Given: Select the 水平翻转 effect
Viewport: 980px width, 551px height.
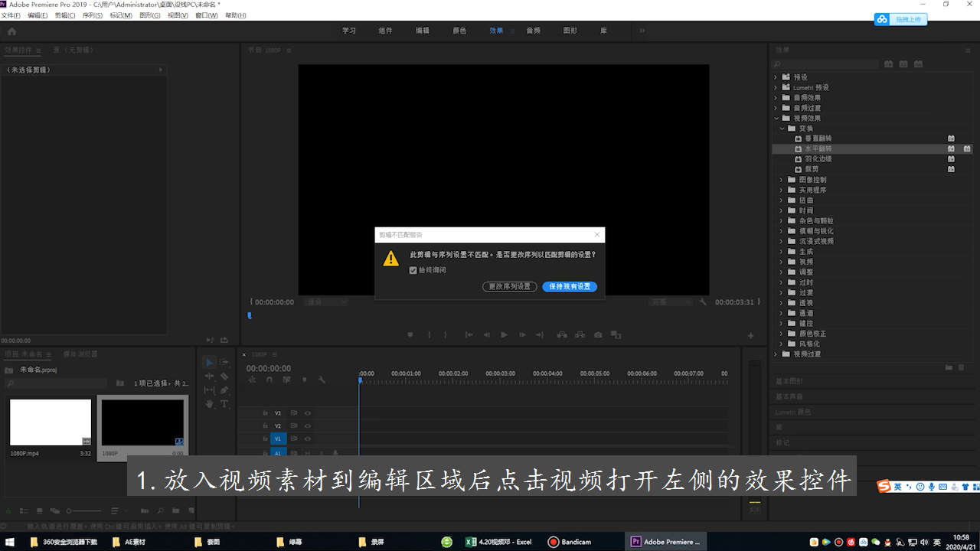Looking at the screenshot, I should 818,148.
